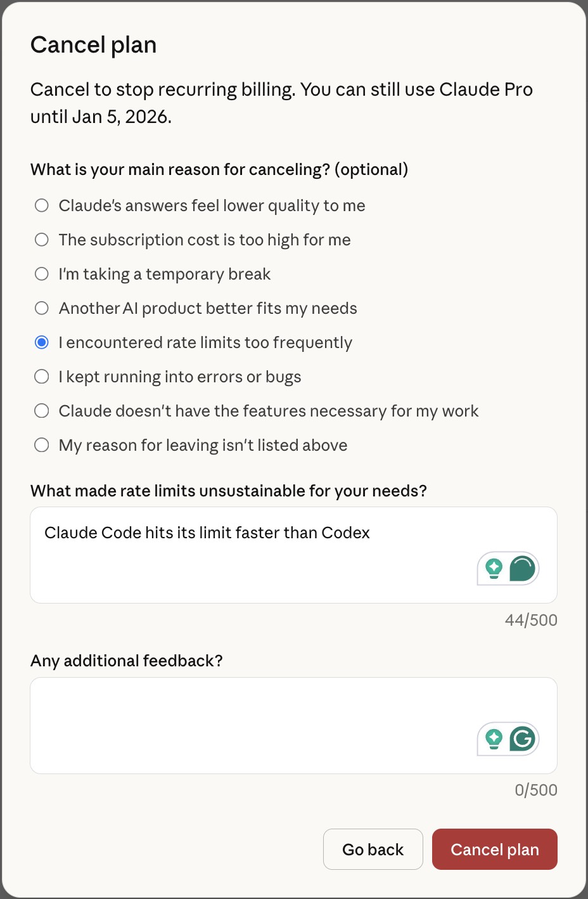
Task: Click the Grammarly loading icon in the rate limits box
Action: [x=522, y=568]
